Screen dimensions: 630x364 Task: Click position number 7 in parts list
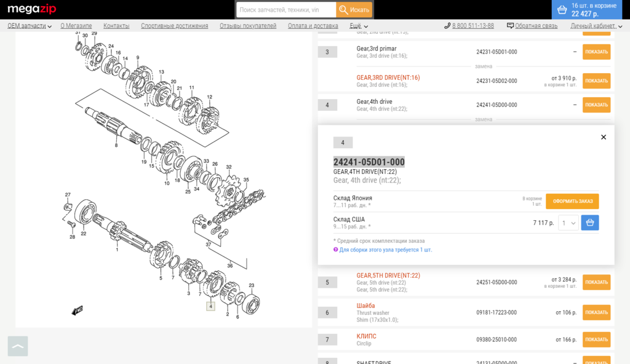coord(327,340)
